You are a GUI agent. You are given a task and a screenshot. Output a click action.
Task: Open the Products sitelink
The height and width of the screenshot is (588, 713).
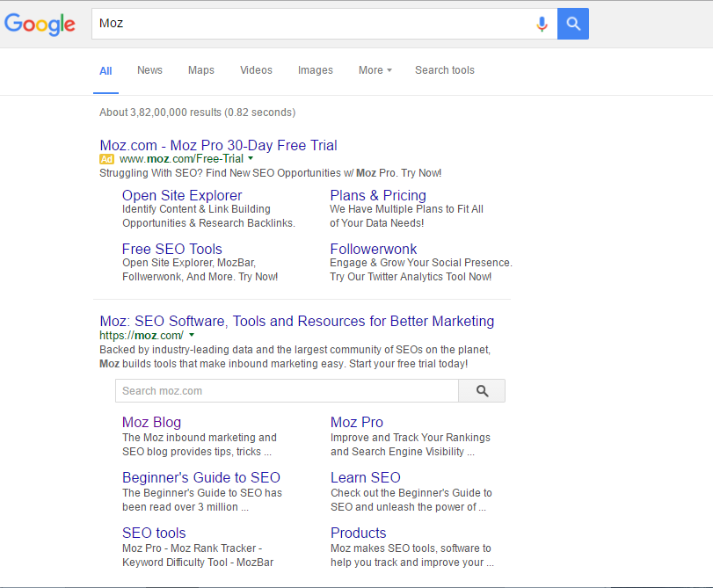tap(358, 534)
